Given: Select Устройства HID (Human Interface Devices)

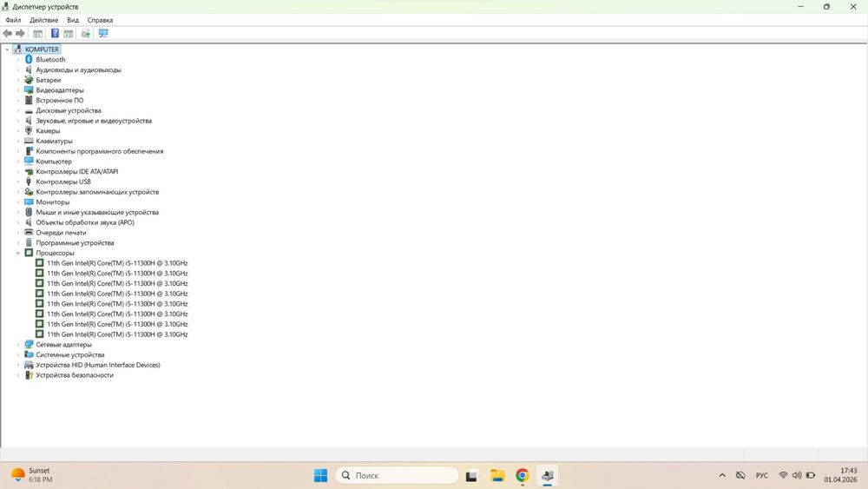Looking at the screenshot, I should click(x=98, y=365).
